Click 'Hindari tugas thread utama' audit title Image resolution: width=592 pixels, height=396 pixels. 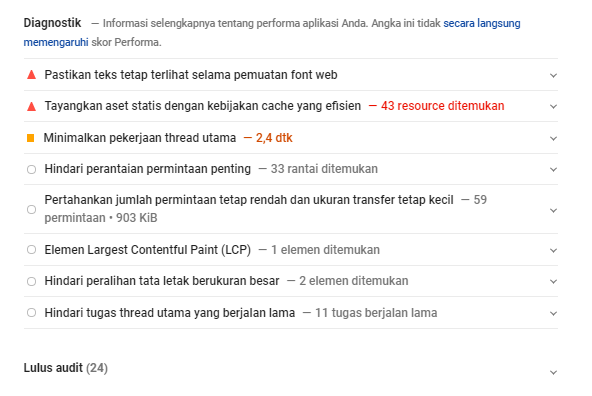[170, 313]
